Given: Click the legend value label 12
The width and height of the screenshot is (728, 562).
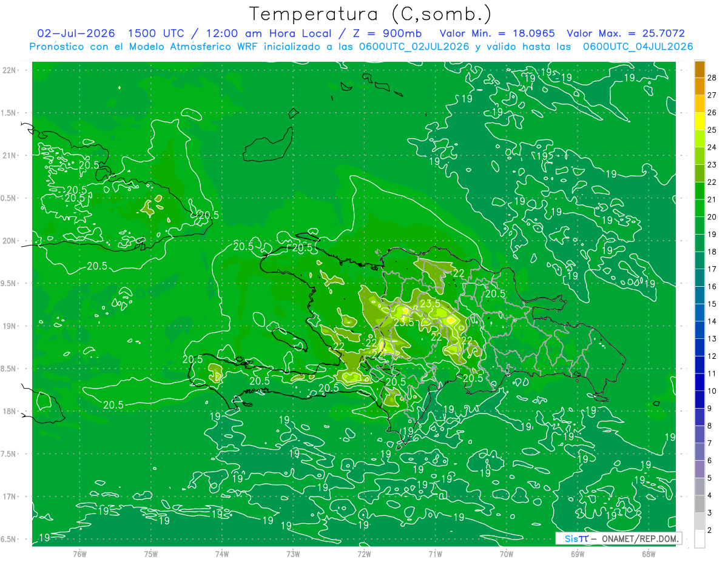Looking at the screenshot, I should pyautogui.click(x=712, y=356).
